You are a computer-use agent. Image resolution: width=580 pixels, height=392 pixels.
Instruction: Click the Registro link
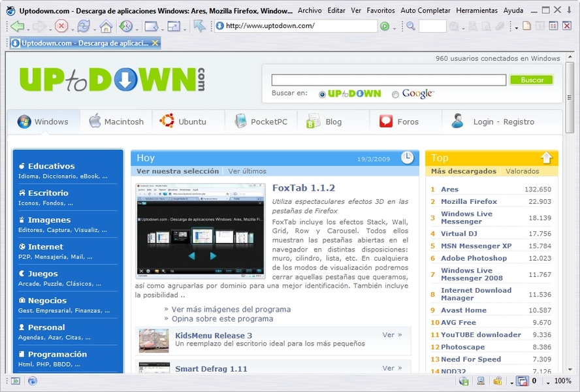(519, 122)
